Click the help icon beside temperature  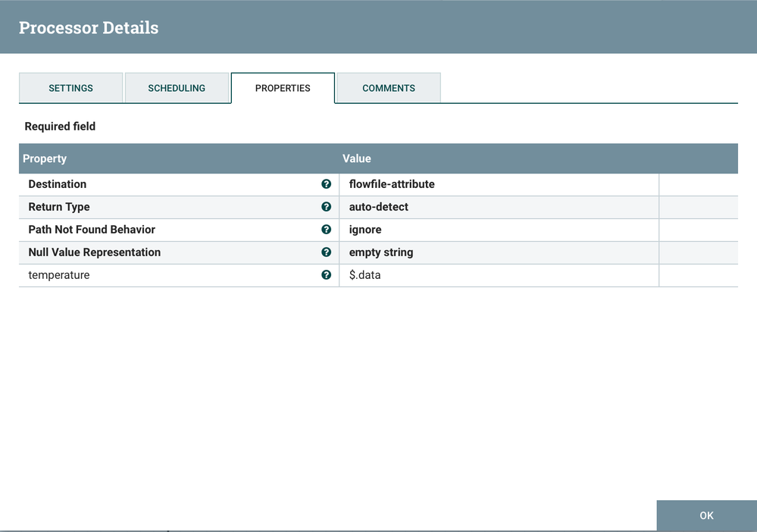(327, 274)
